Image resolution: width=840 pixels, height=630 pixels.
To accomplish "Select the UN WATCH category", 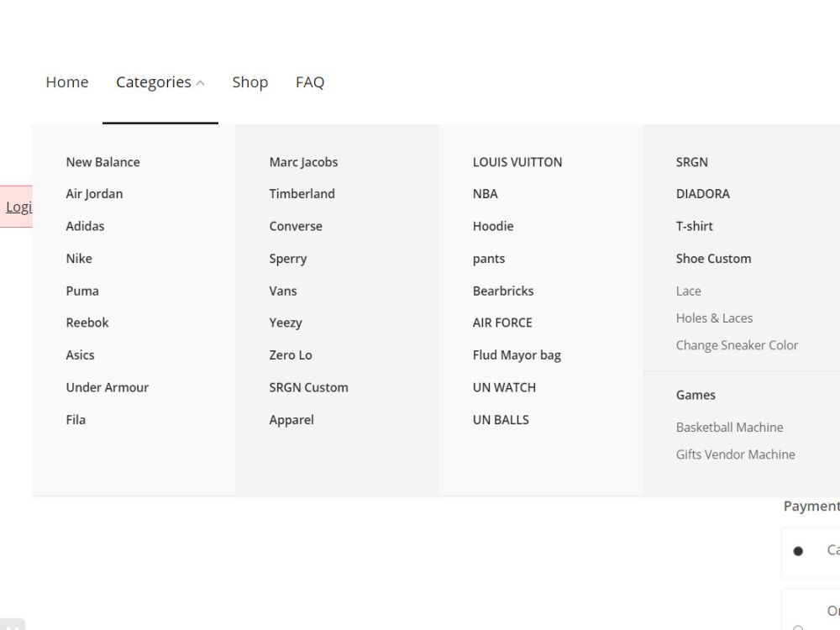I will tap(504, 387).
